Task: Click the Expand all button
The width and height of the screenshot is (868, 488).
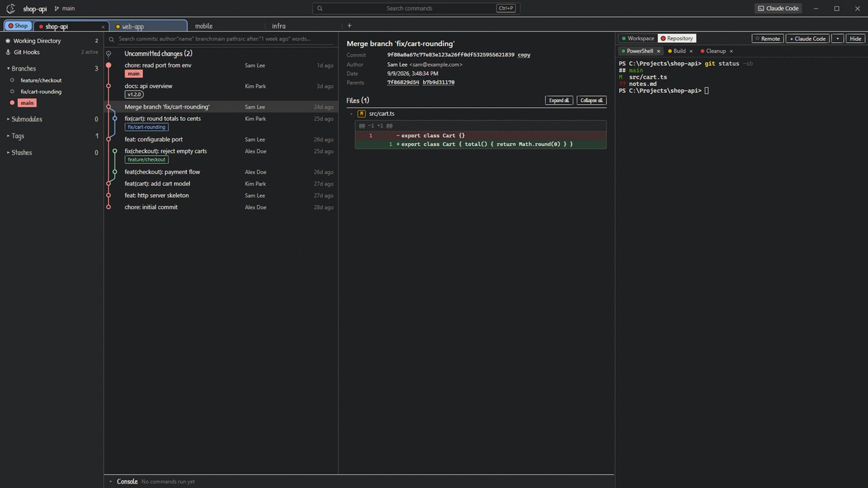Action: pyautogui.click(x=559, y=100)
